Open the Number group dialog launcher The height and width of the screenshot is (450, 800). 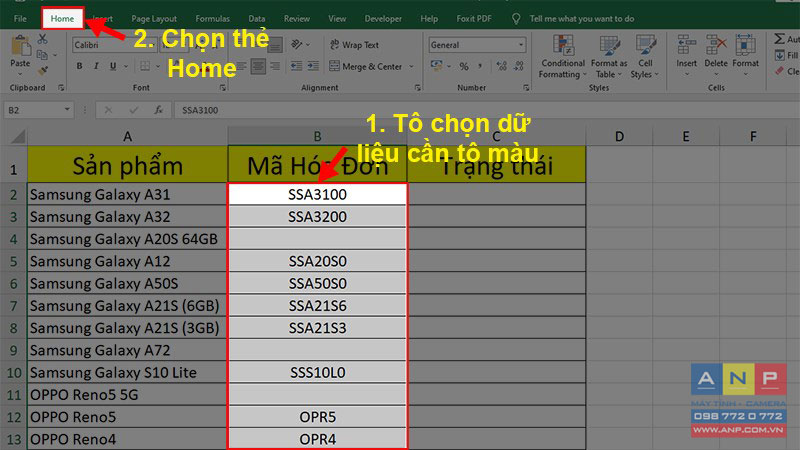[x=526, y=88]
